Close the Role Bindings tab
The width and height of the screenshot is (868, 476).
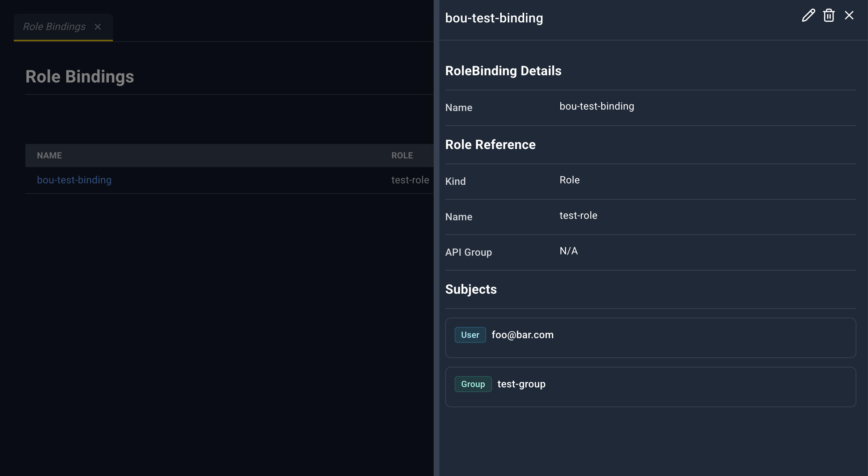click(98, 27)
